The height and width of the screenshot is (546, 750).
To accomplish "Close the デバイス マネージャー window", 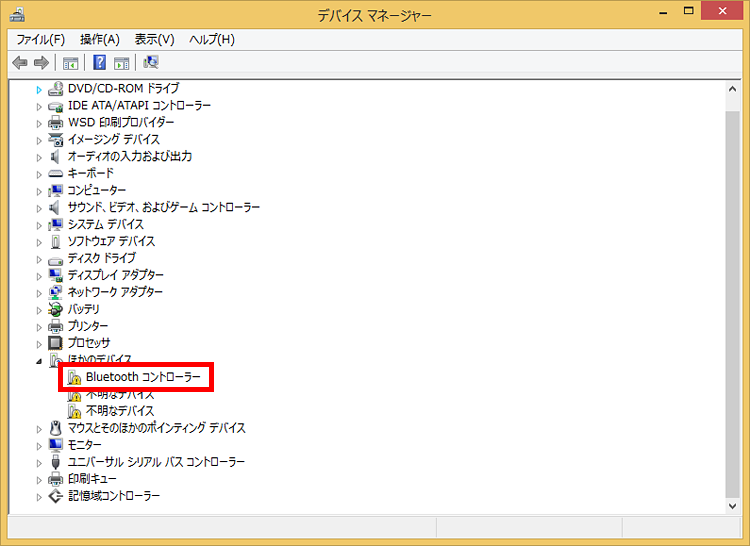I will click(722, 11).
